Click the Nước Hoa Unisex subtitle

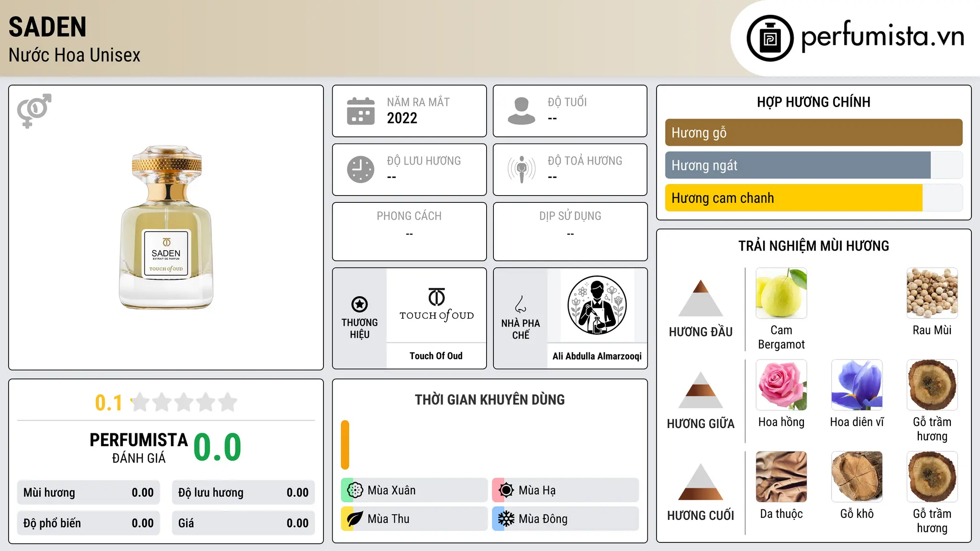[74, 55]
